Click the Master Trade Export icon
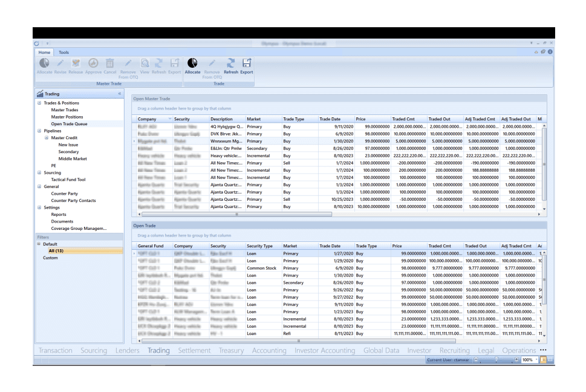The image size is (586, 392). [174, 63]
